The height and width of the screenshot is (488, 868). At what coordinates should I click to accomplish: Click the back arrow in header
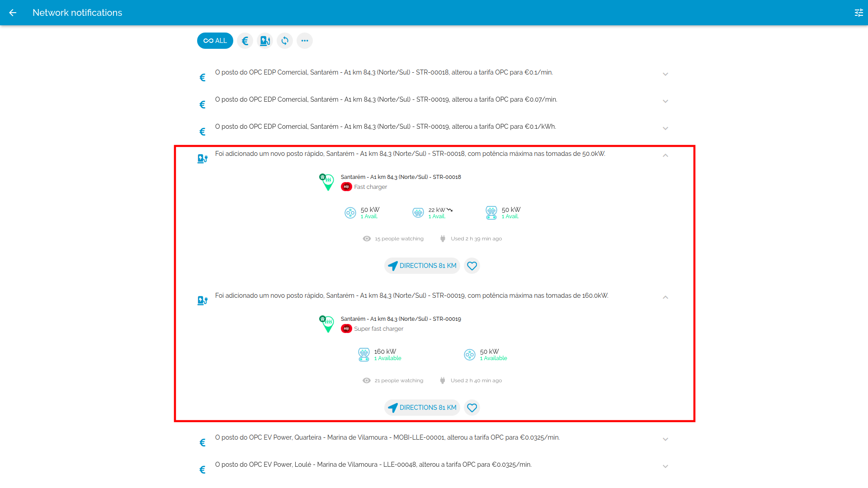[x=13, y=13]
